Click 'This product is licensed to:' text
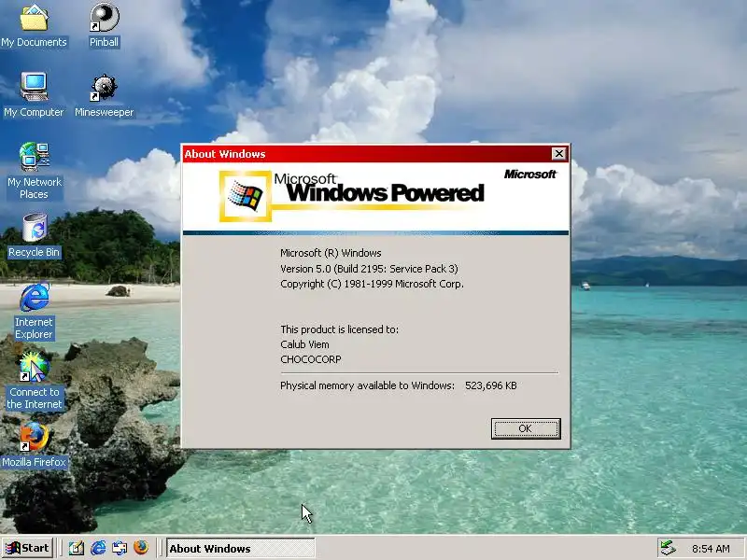This screenshot has height=560, width=747. (x=339, y=329)
